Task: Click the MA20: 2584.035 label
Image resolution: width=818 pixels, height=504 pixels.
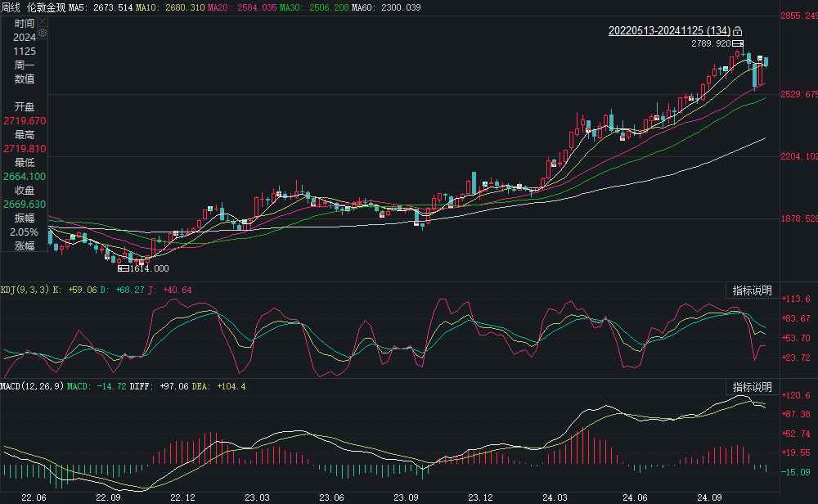Action: [242, 7]
